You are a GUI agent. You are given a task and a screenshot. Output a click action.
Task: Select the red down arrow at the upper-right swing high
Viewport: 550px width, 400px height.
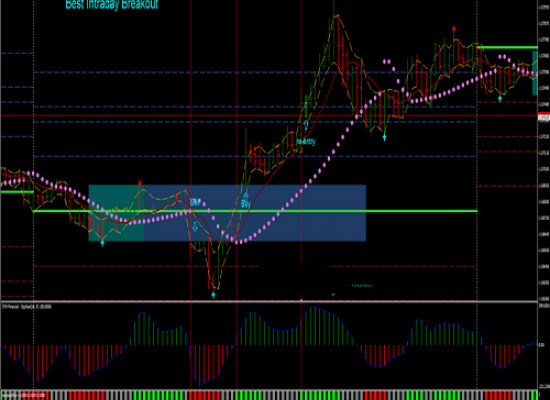coord(454,28)
